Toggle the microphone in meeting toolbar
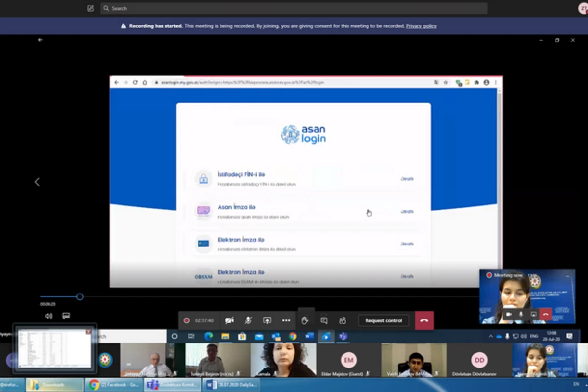This screenshot has height=392, width=588. point(248,320)
